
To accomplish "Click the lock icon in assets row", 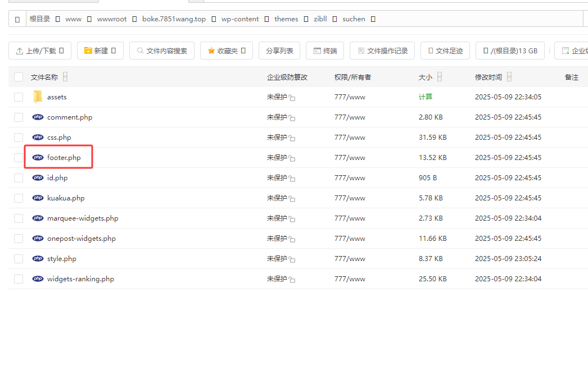I will pos(292,98).
